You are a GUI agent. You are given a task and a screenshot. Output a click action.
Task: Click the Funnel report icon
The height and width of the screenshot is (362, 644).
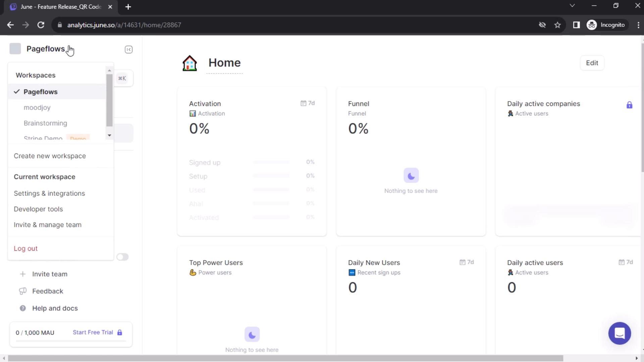click(x=357, y=113)
